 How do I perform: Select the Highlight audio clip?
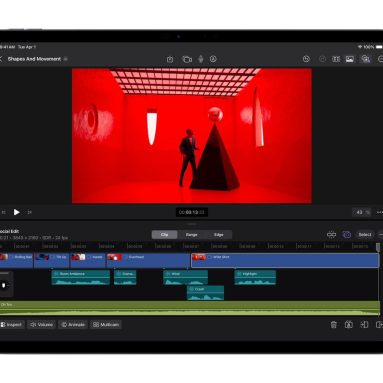(255, 277)
